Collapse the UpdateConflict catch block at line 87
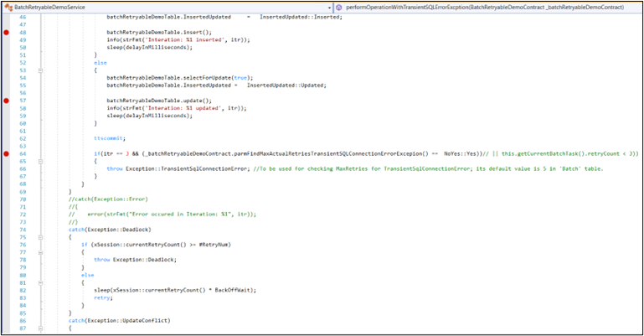The width and height of the screenshot is (644, 336). (x=40, y=328)
